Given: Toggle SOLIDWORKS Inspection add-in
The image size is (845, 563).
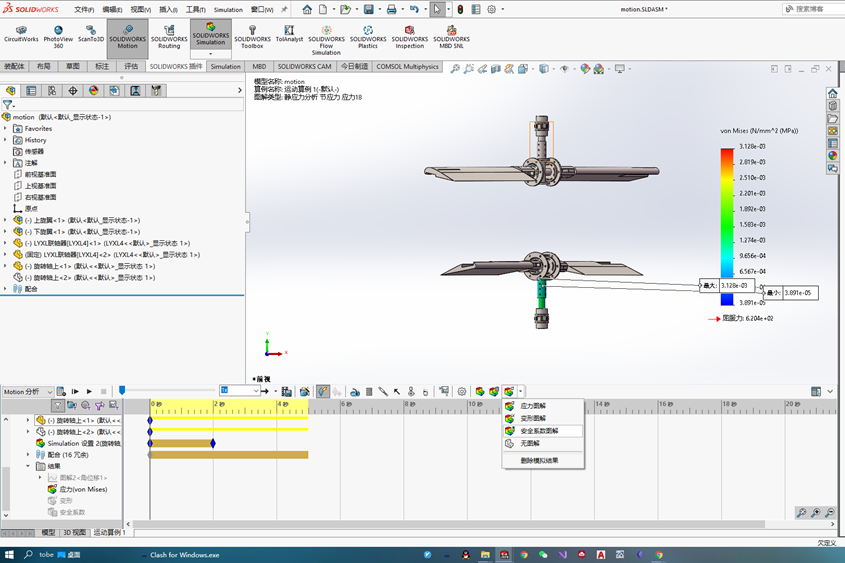Looking at the screenshot, I should coord(410,37).
